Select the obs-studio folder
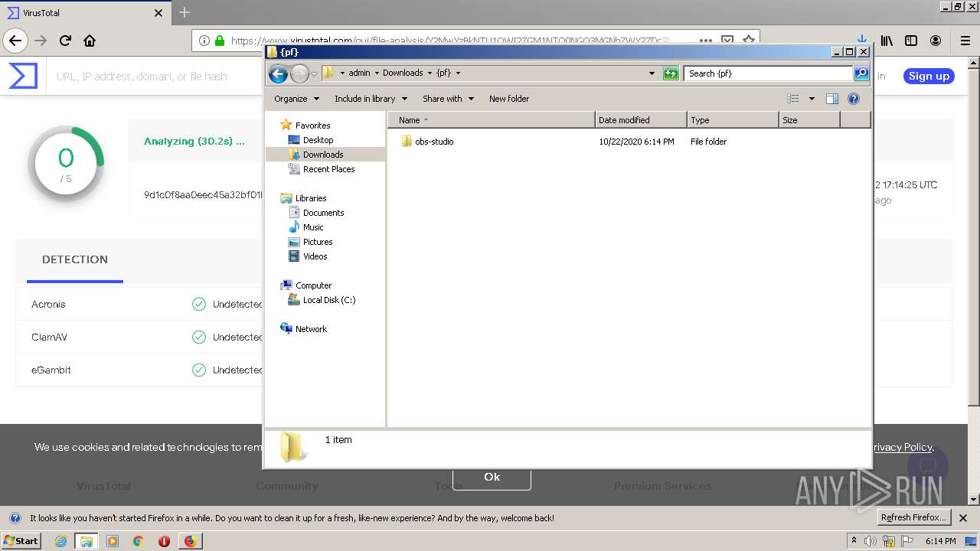Image resolution: width=980 pixels, height=551 pixels. click(434, 142)
